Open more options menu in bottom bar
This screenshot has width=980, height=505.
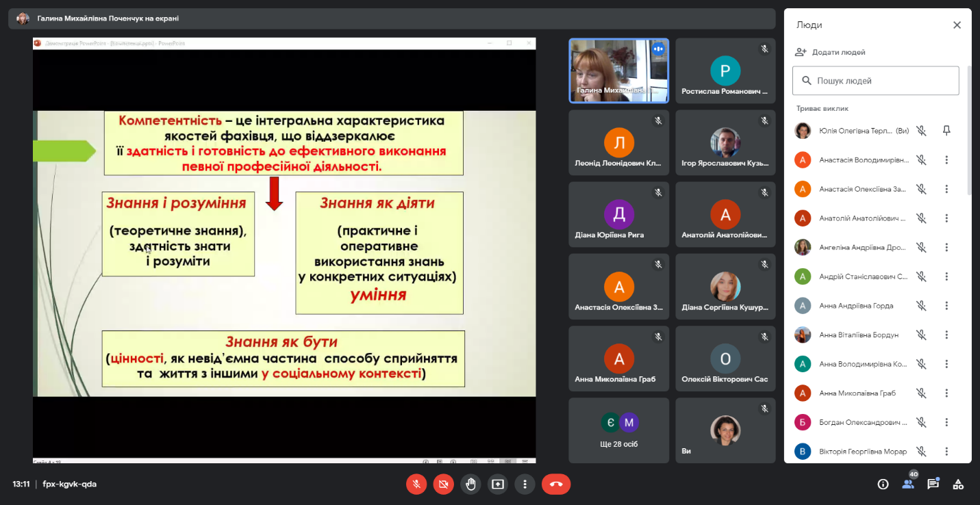coord(525,484)
